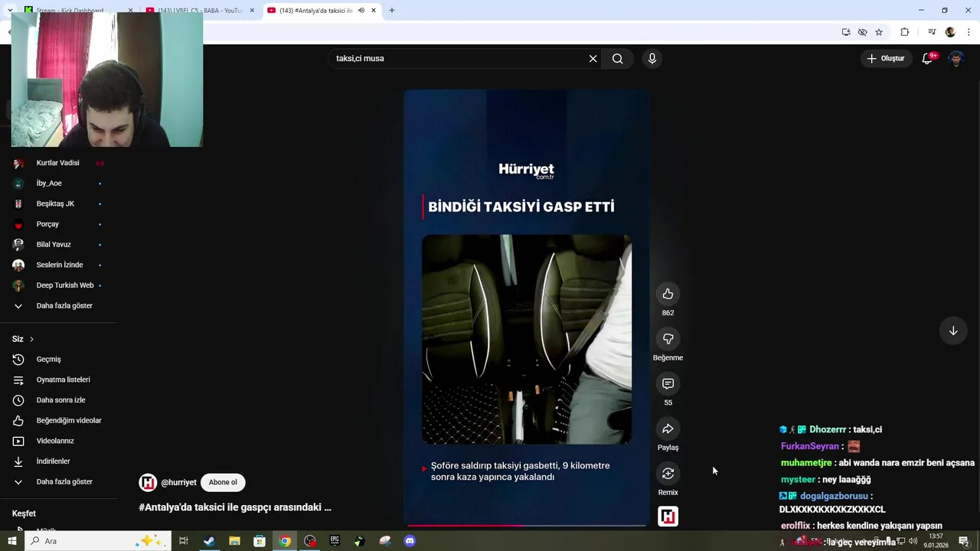Open Chrome tab search dropdown
Image resolution: width=980 pixels, height=551 pixels.
(x=9, y=11)
